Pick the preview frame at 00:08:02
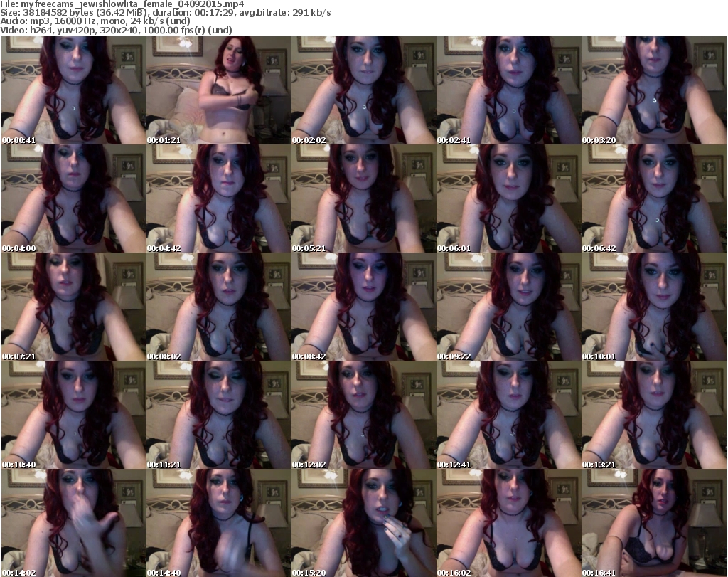This screenshot has height=577, width=728. (218, 307)
